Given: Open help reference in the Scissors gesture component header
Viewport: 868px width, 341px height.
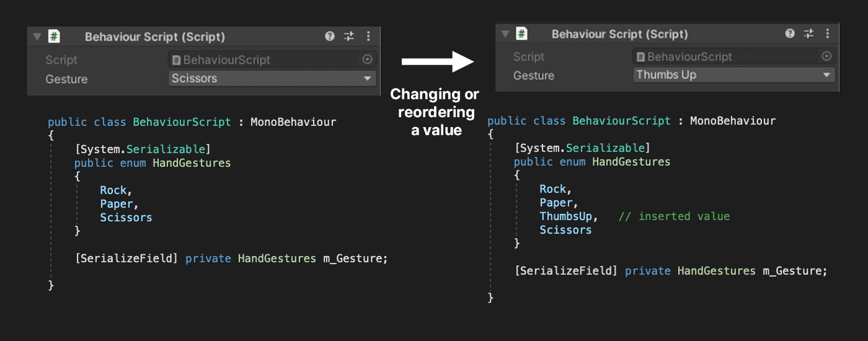Looking at the screenshot, I should point(330,37).
